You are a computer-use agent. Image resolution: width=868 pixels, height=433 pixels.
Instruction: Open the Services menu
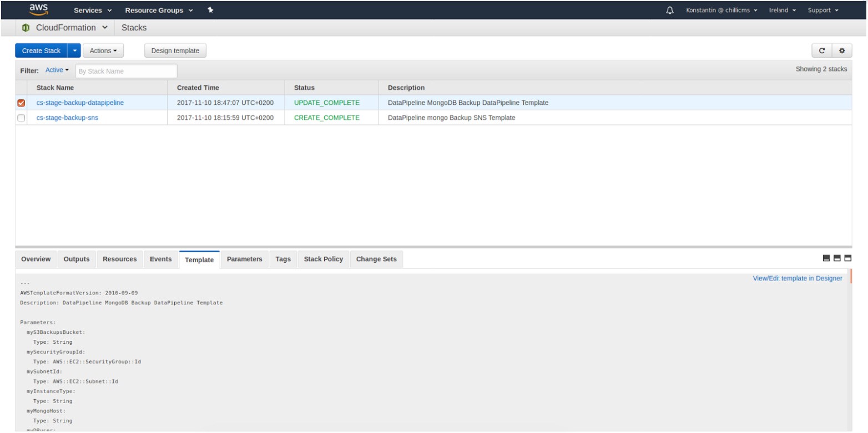tap(93, 10)
